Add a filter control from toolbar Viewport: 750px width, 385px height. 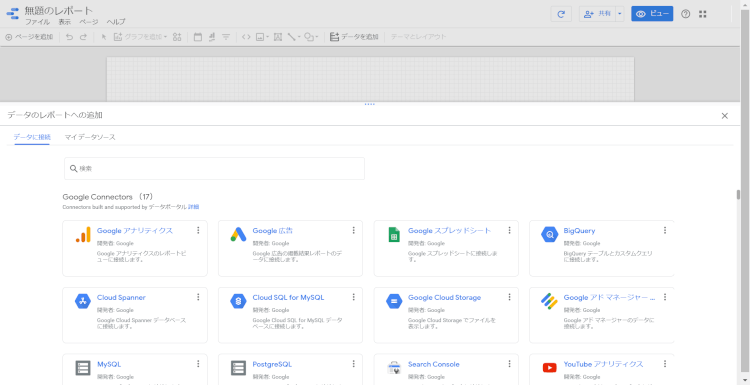226,37
